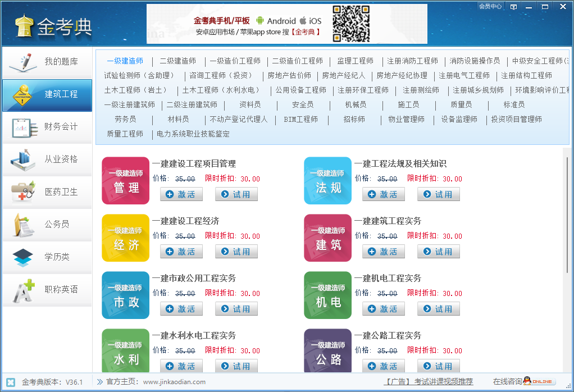Open the 医药卫生 first-aid kit icon
This screenshot has height=392, width=574.
(x=23, y=192)
